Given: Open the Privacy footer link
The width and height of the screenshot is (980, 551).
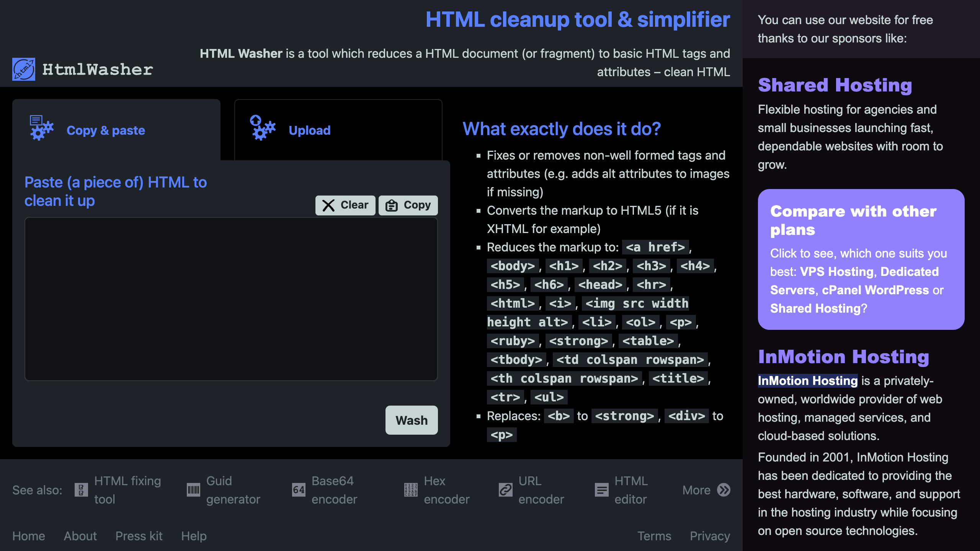Looking at the screenshot, I should pyautogui.click(x=710, y=536).
